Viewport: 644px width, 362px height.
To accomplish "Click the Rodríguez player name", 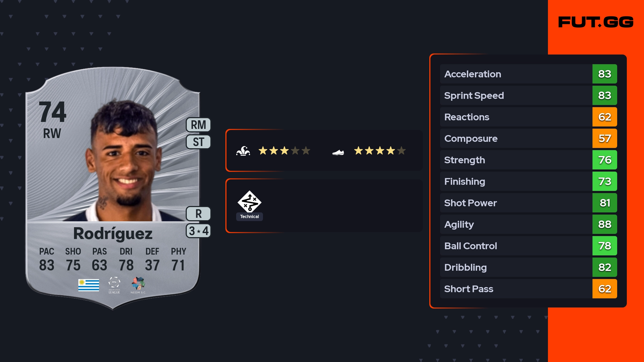I will pos(113,233).
